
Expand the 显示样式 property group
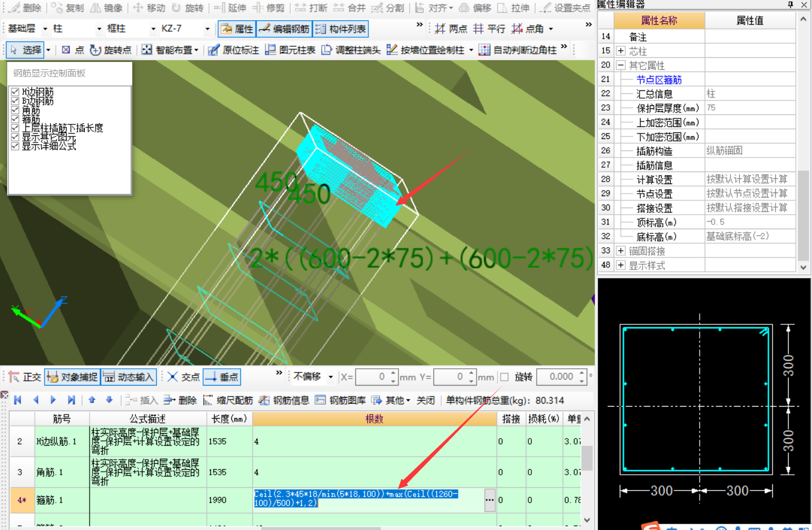pyautogui.click(x=621, y=265)
